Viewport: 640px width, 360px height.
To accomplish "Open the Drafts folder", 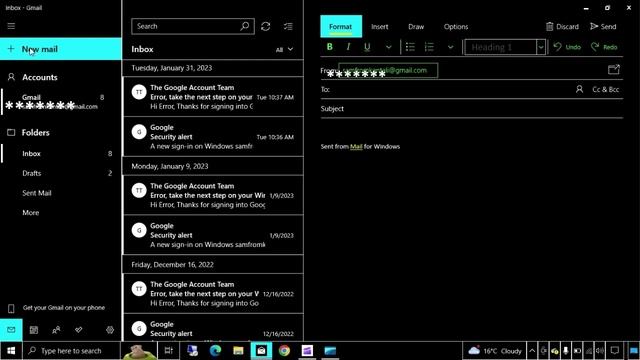I will point(61,173).
